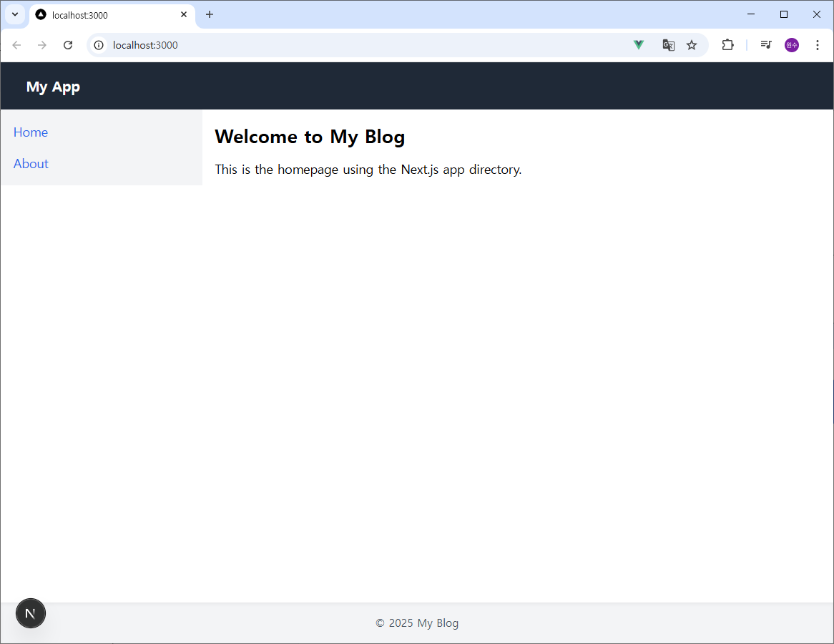Bookmark this page with the star icon
834x644 pixels.
(692, 45)
